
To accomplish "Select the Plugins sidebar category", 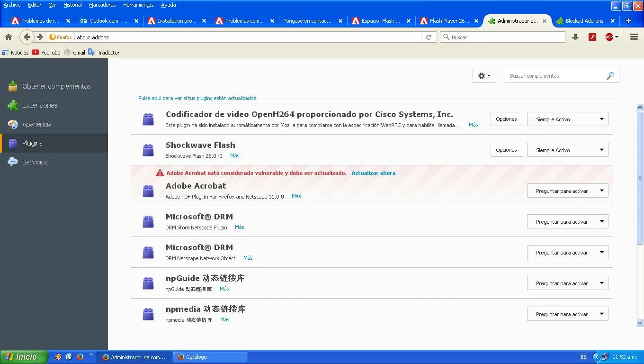I will pyautogui.click(x=54, y=143).
